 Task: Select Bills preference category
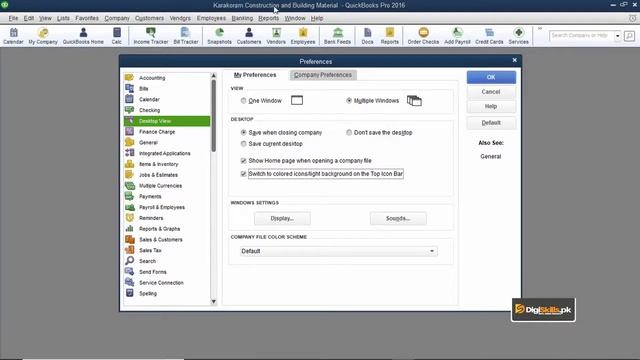167,89
